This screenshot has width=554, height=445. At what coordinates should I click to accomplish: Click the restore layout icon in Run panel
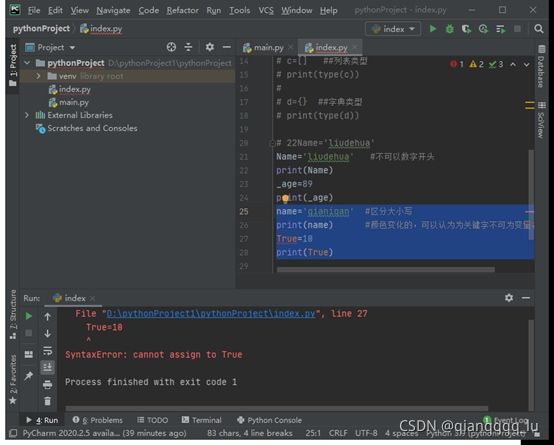[x=29, y=354]
